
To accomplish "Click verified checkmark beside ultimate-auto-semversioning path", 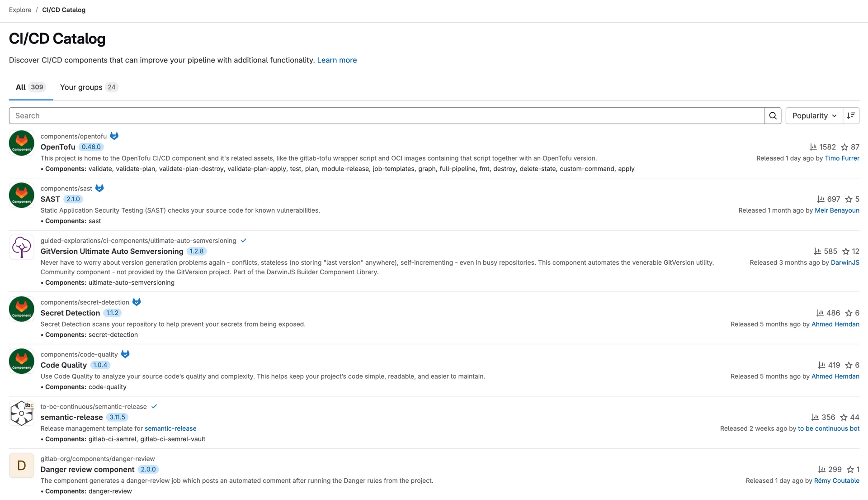I will [x=244, y=241].
